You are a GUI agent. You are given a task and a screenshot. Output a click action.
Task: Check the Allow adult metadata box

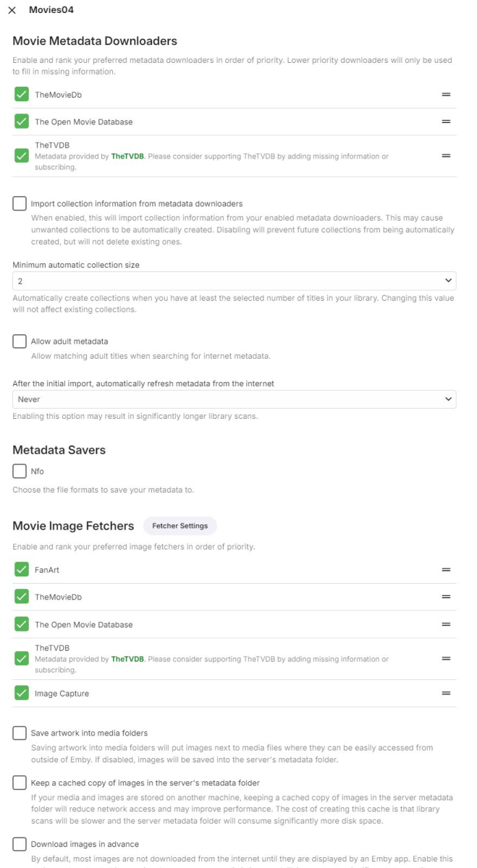[20, 341]
